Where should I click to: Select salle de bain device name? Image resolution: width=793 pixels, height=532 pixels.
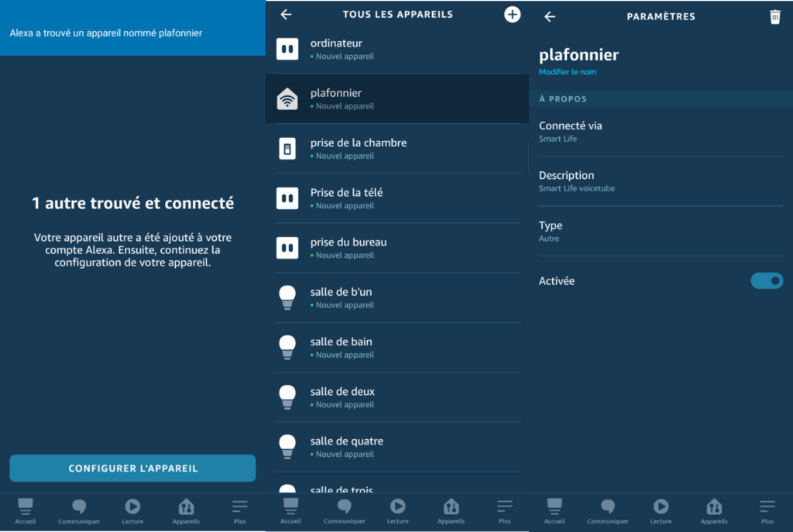coord(341,342)
